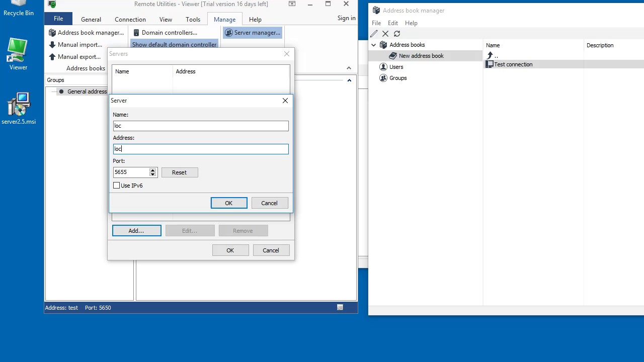Open the Recycle Bin desktop icon
This screenshot has height=362, width=644.
[x=19, y=9]
